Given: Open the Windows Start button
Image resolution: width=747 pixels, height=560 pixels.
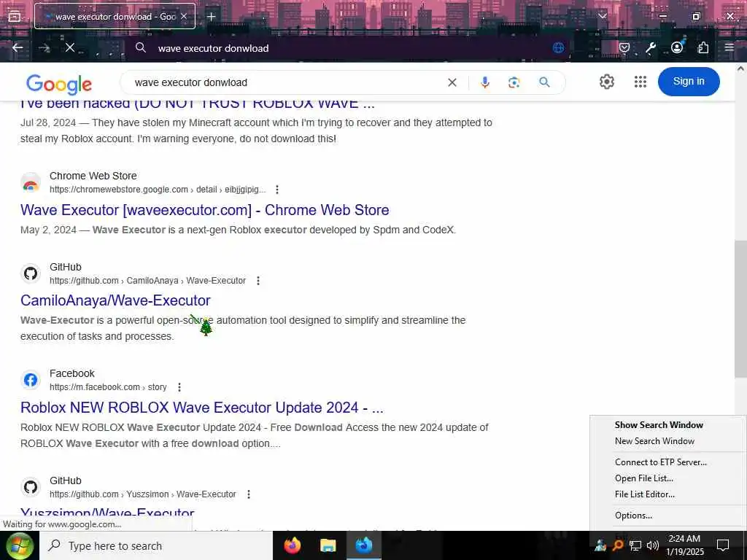Looking at the screenshot, I should click(19, 545).
